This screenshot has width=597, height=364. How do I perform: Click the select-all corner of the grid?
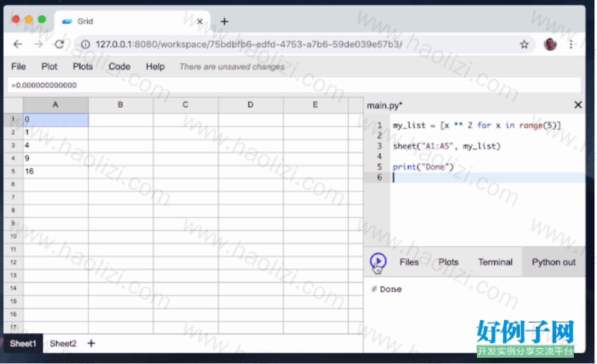(x=13, y=104)
